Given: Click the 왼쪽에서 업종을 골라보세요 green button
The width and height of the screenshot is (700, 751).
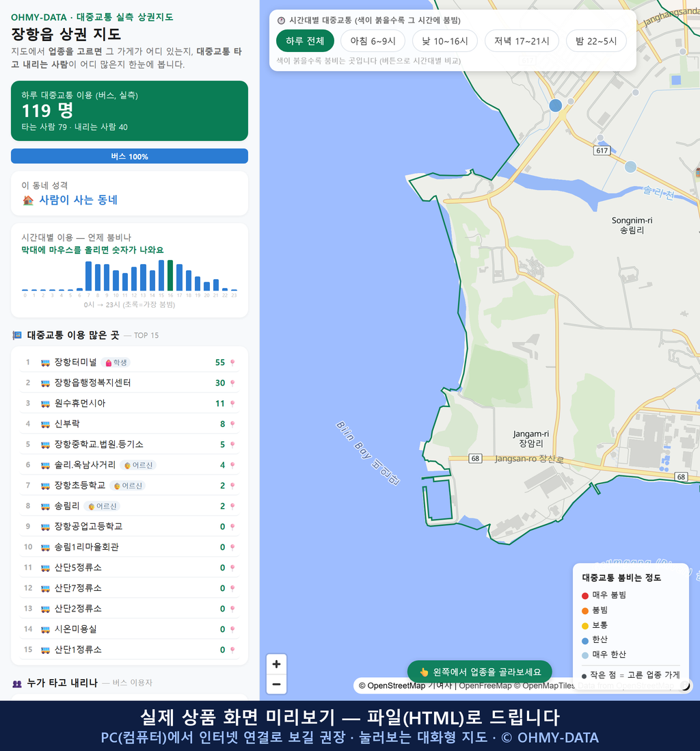Looking at the screenshot, I should (x=479, y=672).
